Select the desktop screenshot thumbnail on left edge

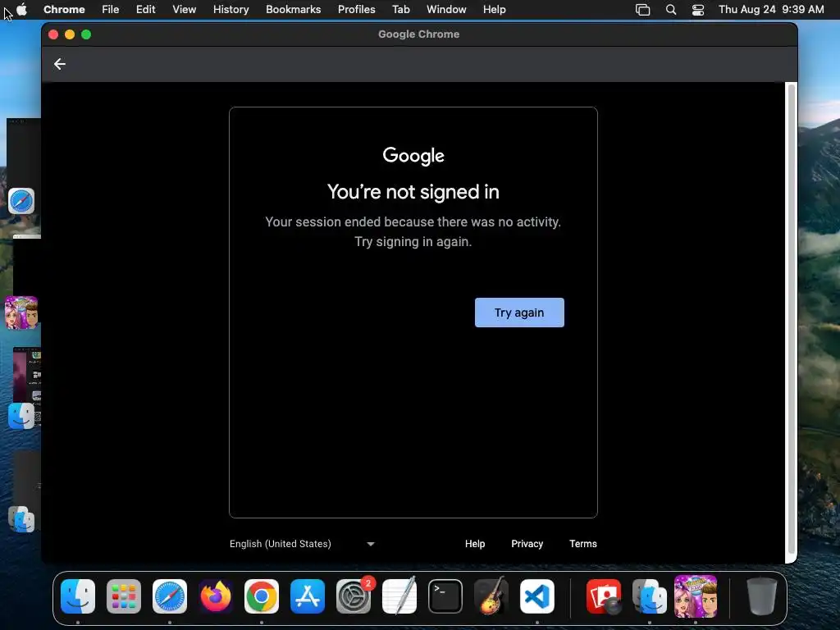pyautogui.click(x=27, y=375)
